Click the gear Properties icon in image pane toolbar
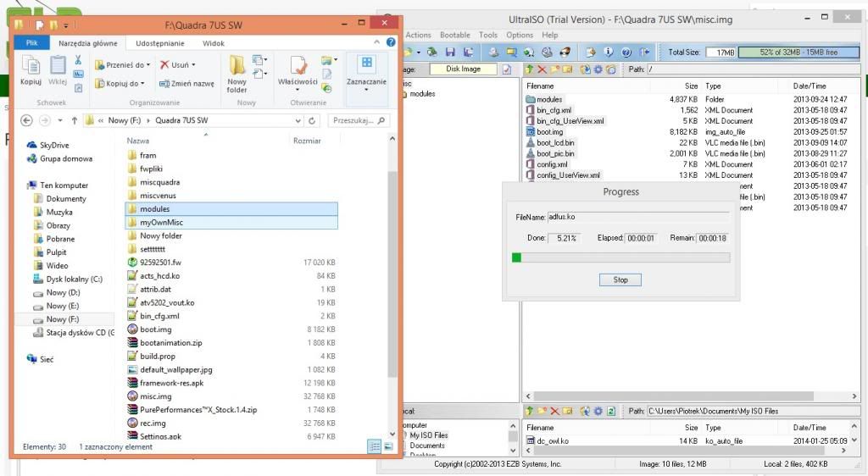 click(598, 69)
